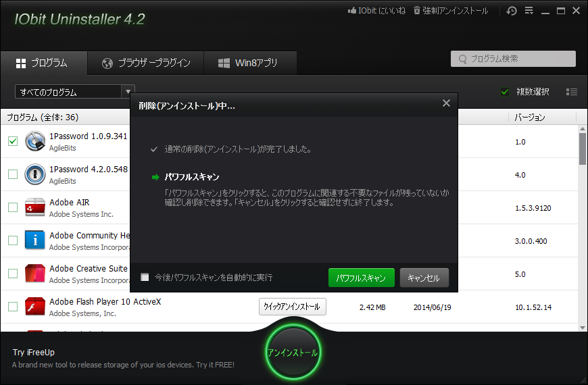Click version 3.0.0.400 cell
The image size is (588, 385).
pyautogui.click(x=531, y=241)
